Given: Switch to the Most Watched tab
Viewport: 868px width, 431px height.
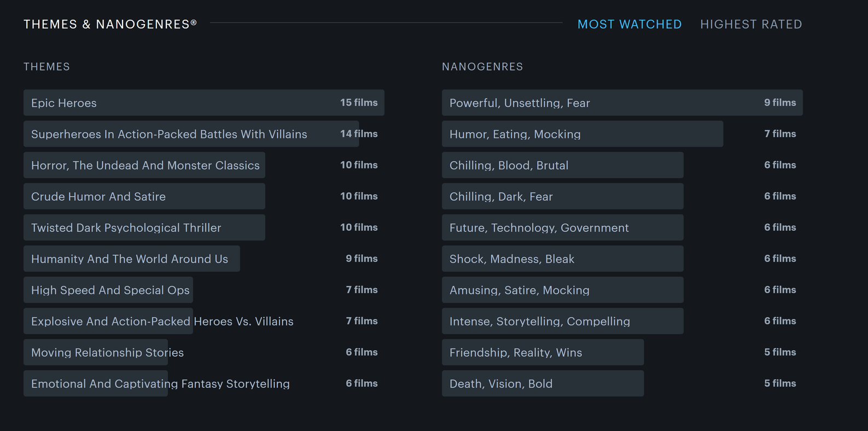Looking at the screenshot, I should click(629, 25).
